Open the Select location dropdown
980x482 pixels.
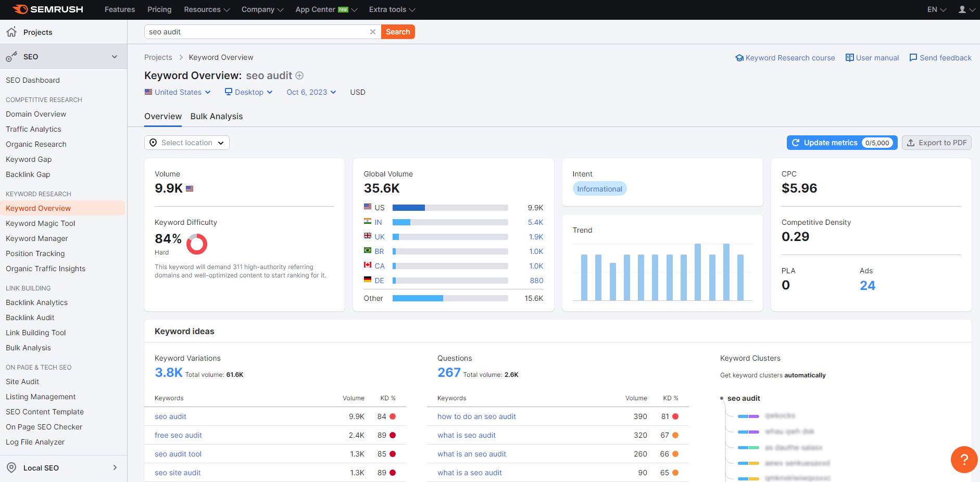tap(187, 143)
